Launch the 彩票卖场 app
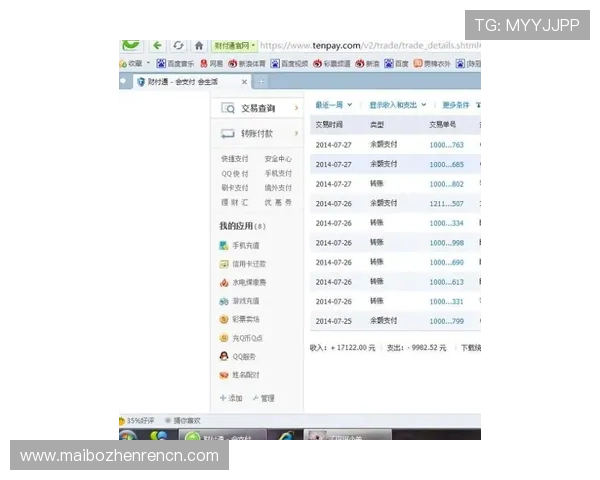 240,319
